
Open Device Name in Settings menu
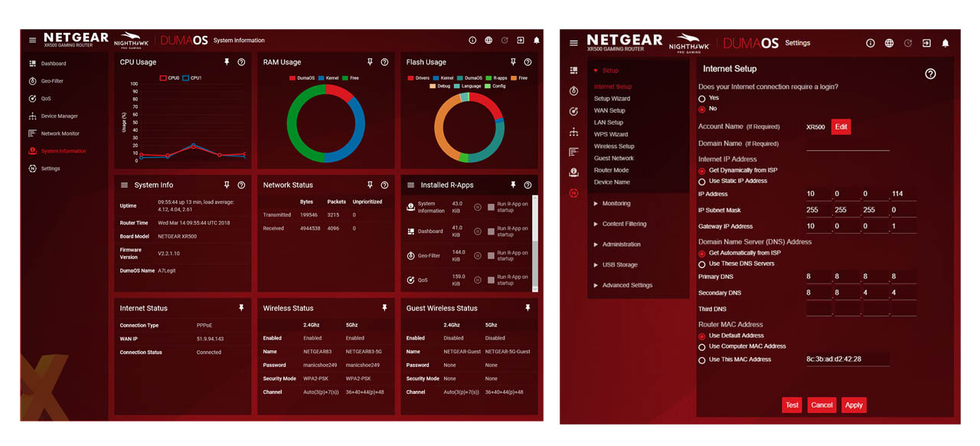click(x=612, y=182)
